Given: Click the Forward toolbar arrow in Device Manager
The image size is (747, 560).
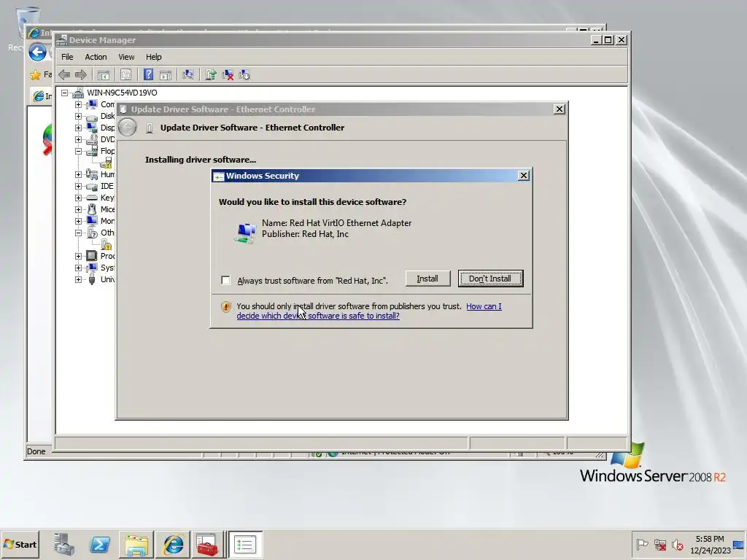Looking at the screenshot, I should [x=81, y=75].
